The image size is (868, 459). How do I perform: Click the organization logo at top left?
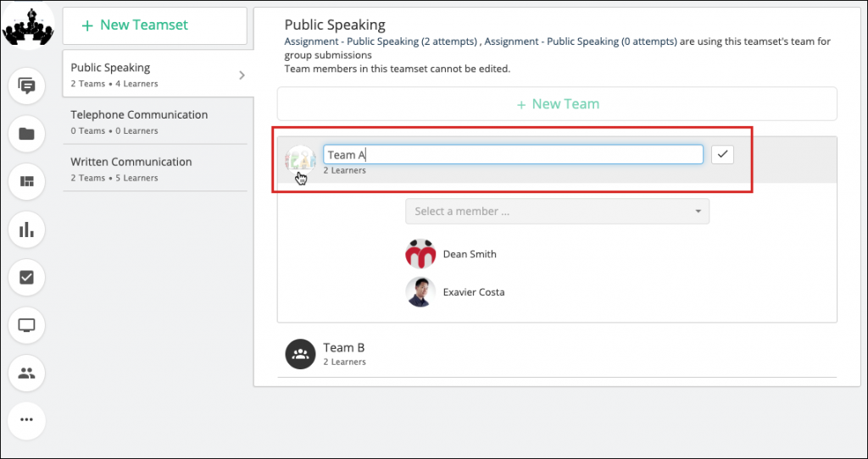[28, 26]
